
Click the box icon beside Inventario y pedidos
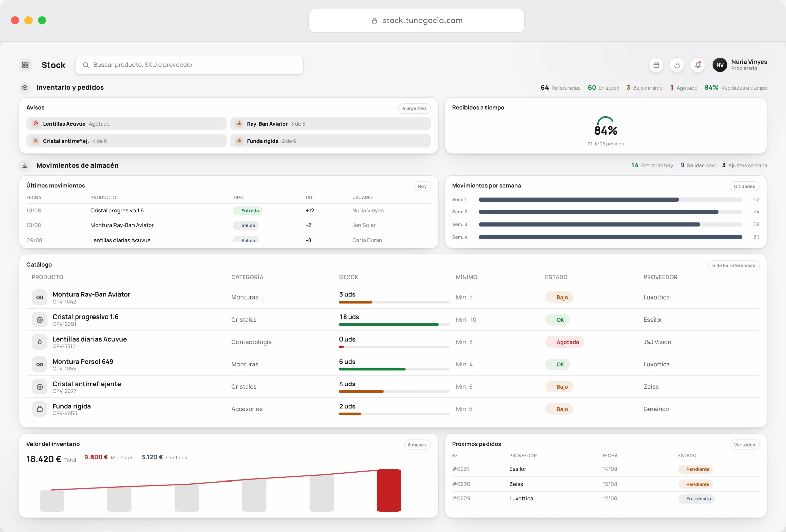25,88
